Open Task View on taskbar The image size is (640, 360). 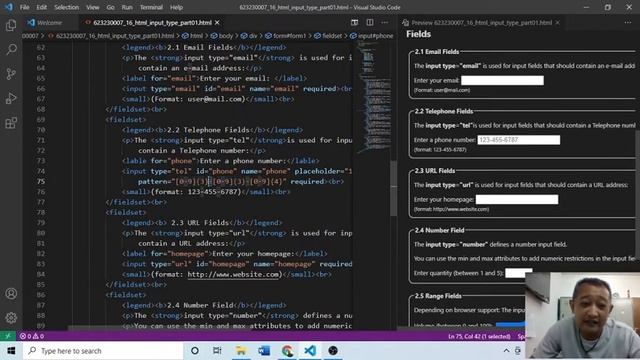click(x=217, y=351)
